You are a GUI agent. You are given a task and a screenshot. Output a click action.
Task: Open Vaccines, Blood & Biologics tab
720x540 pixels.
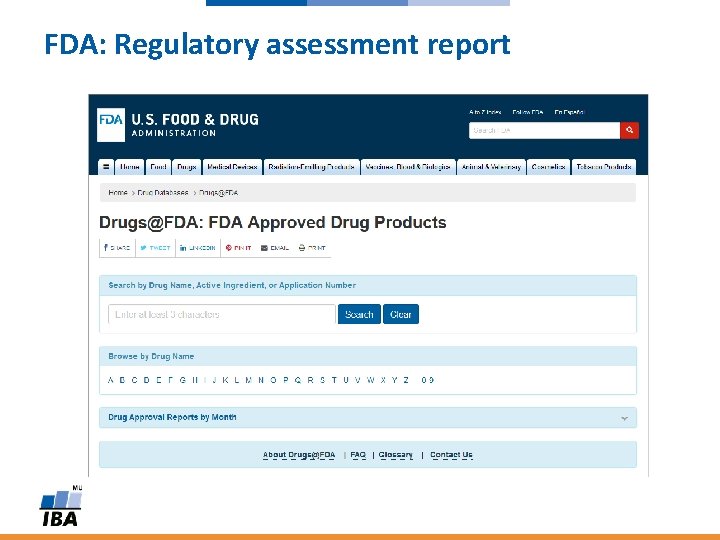click(408, 167)
